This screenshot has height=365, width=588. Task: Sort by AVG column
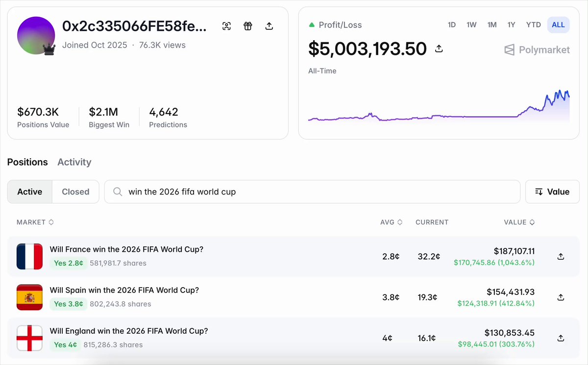[391, 222]
